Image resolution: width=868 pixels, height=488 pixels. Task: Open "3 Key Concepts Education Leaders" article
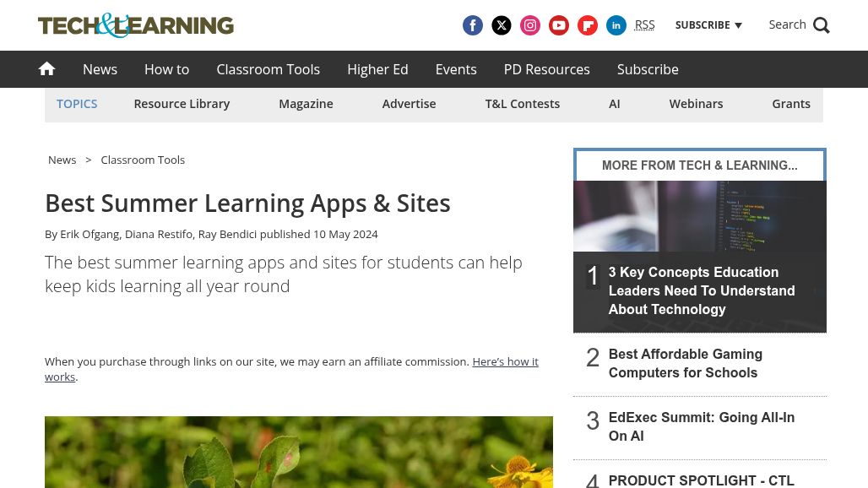coord(702,290)
